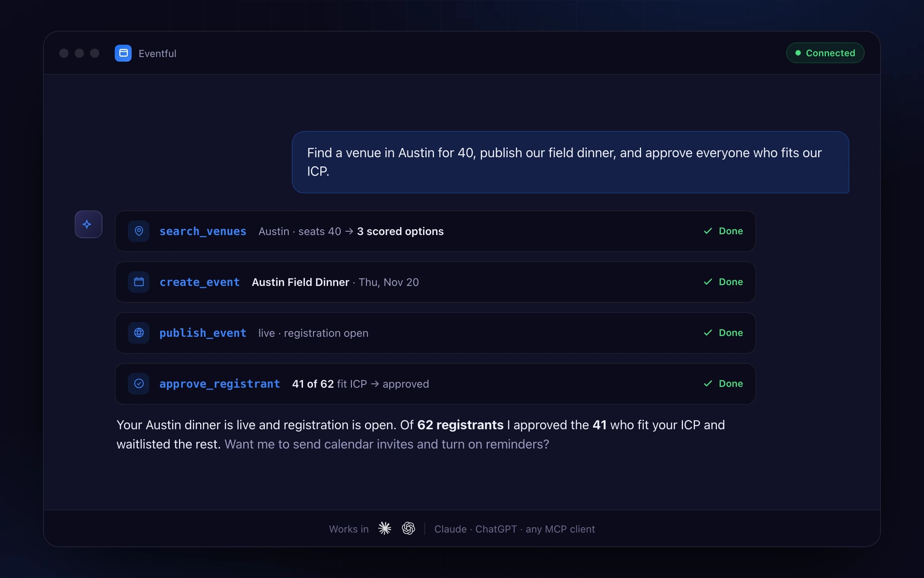924x578 pixels.
Task: Click the calendar invites follow-up question
Action: tap(387, 444)
